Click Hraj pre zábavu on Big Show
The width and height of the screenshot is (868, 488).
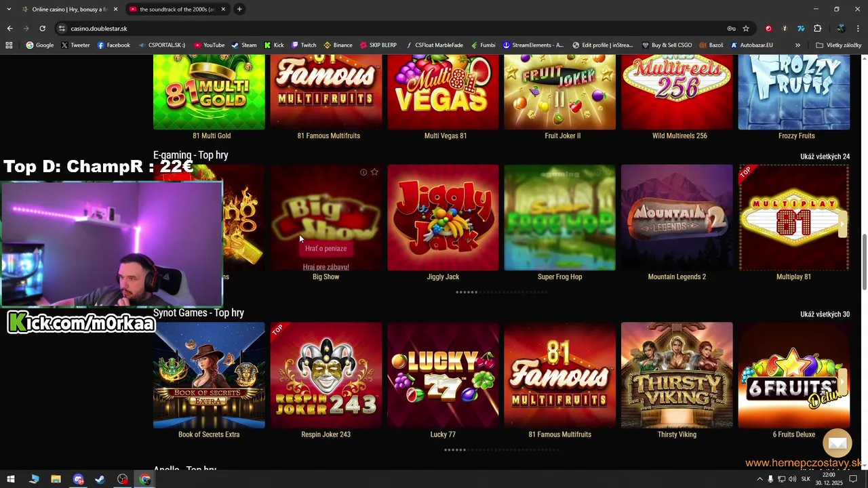[326, 267]
